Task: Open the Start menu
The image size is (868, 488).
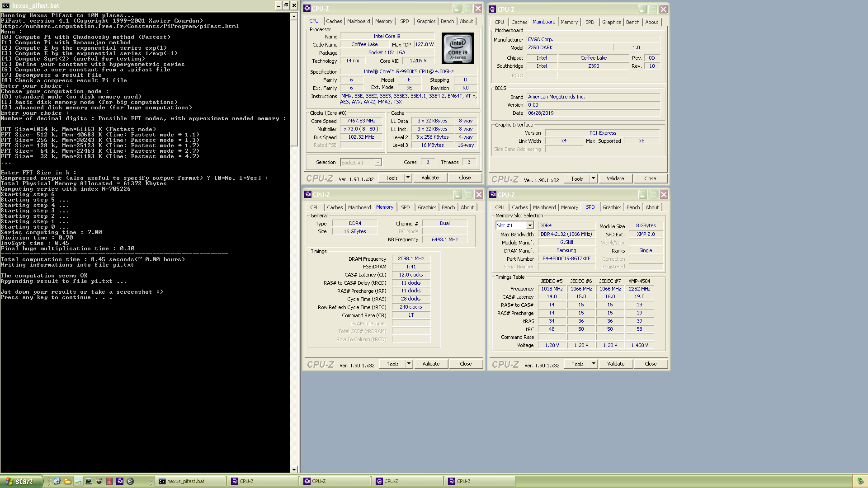Action: (x=21, y=481)
